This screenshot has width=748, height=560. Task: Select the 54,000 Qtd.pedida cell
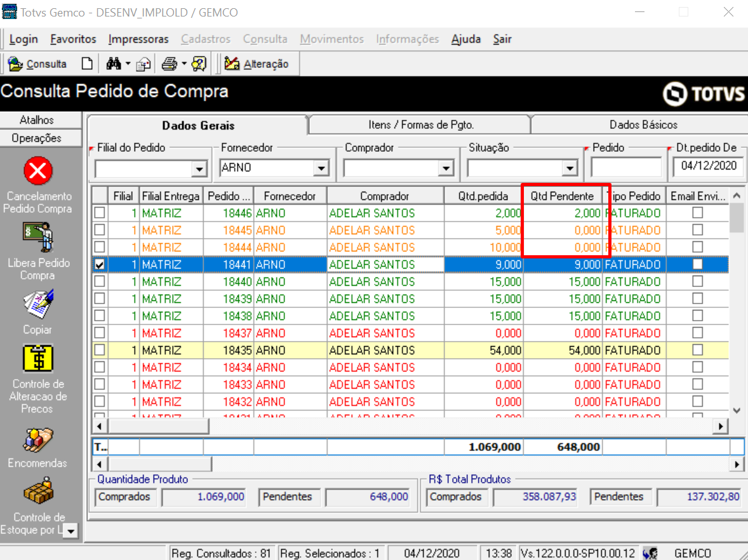(484, 350)
